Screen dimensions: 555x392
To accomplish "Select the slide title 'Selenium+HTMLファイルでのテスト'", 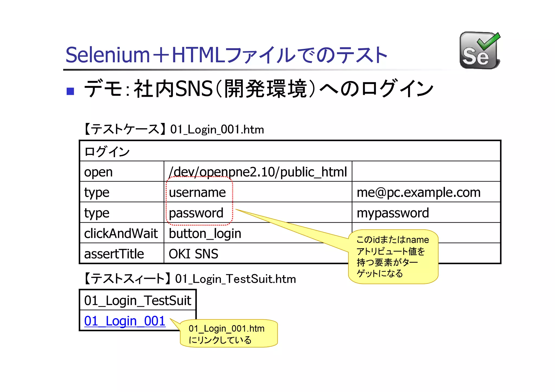I will click(x=227, y=55).
